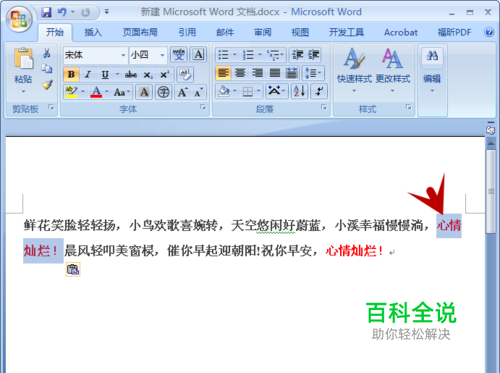Image resolution: width=500 pixels, height=373 pixels.
Task: Save the document from quick access toolbar
Action: [46, 12]
